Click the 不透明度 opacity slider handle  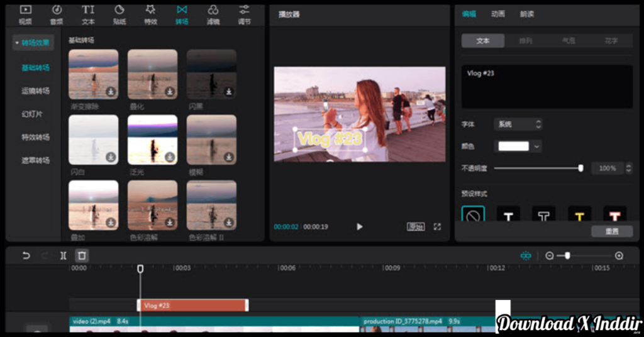tap(580, 168)
